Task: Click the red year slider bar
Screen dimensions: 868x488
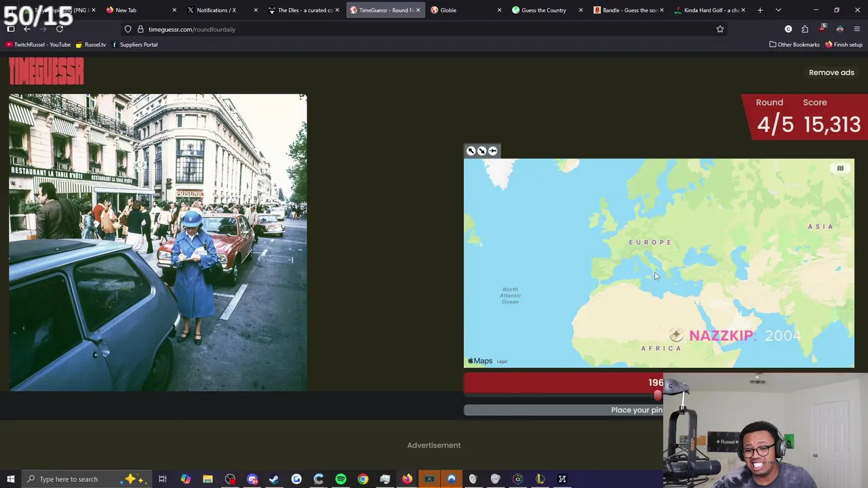Action: pyautogui.click(x=564, y=383)
